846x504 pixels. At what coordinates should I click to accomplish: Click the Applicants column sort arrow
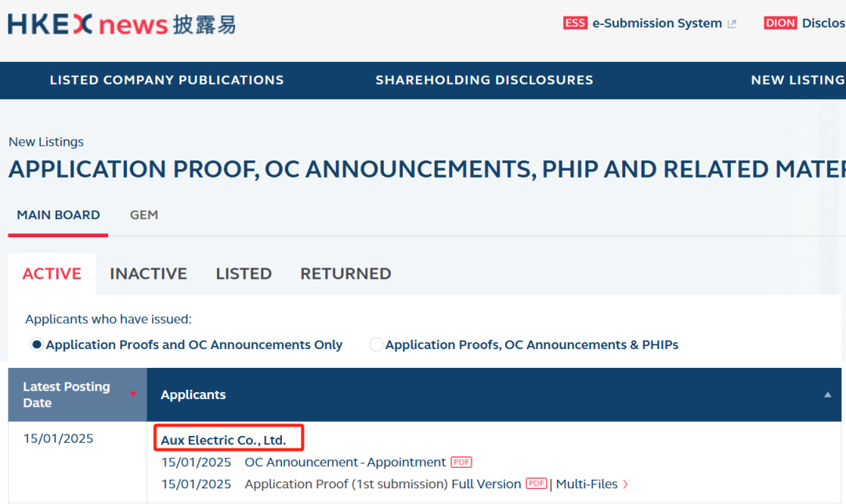828,394
